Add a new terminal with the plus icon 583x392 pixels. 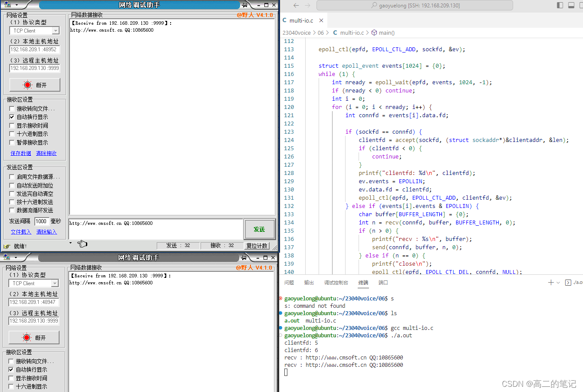[551, 283]
